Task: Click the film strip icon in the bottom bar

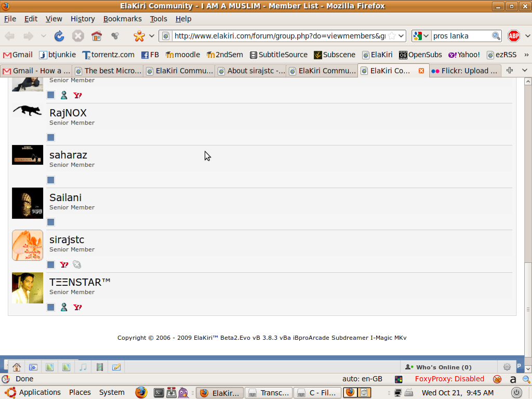Action: pyautogui.click(x=100, y=367)
